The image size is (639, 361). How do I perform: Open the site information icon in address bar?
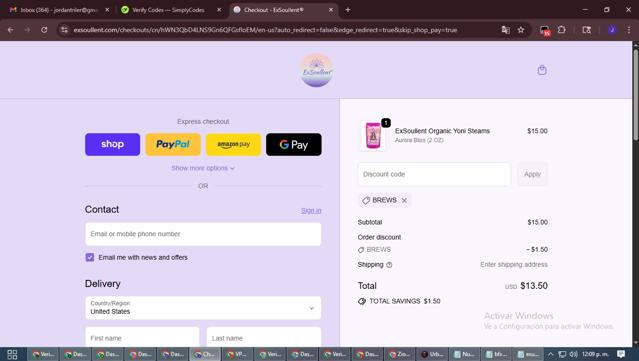pyautogui.click(x=64, y=30)
